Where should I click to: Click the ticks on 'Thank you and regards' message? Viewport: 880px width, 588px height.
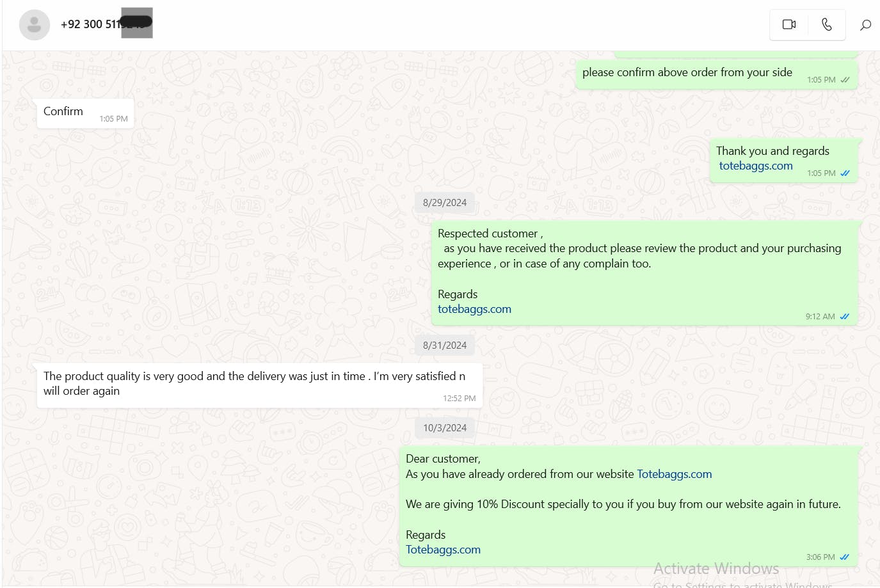(x=845, y=173)
